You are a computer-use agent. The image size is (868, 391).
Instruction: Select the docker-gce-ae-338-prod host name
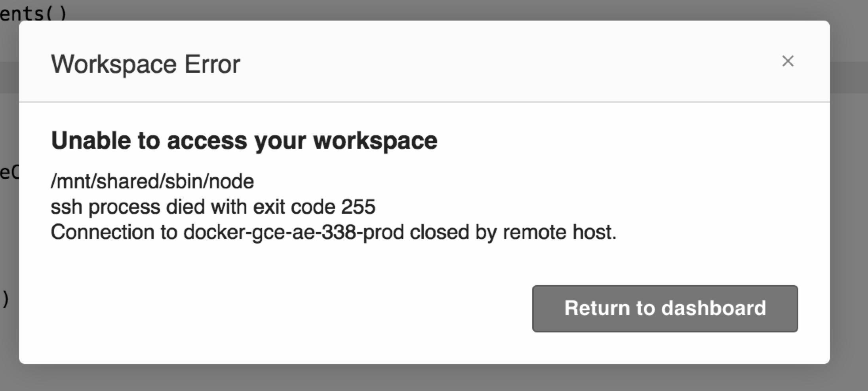(293, 232)
